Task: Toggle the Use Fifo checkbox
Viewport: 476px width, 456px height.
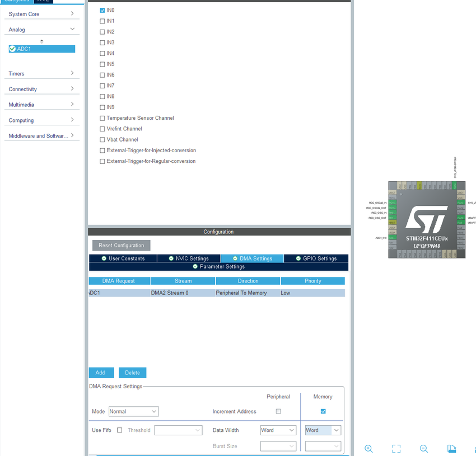Action: pyautogui.click(x=120, y=430)
